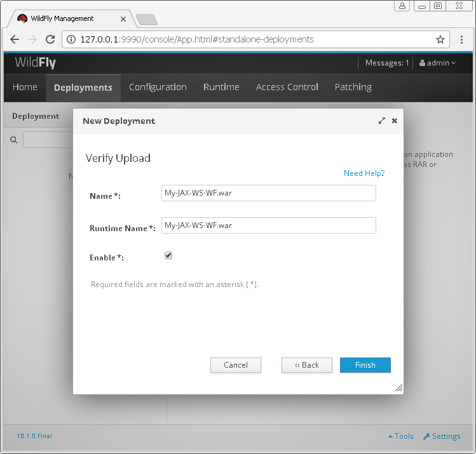The height and width of the screenshot is (454, 476).
Task: Bookmark the page with the star icon
Action: coord(440,39)
